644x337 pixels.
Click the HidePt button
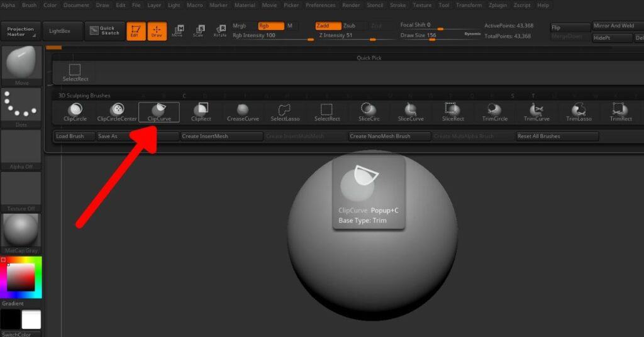click(x=612, y=38)
